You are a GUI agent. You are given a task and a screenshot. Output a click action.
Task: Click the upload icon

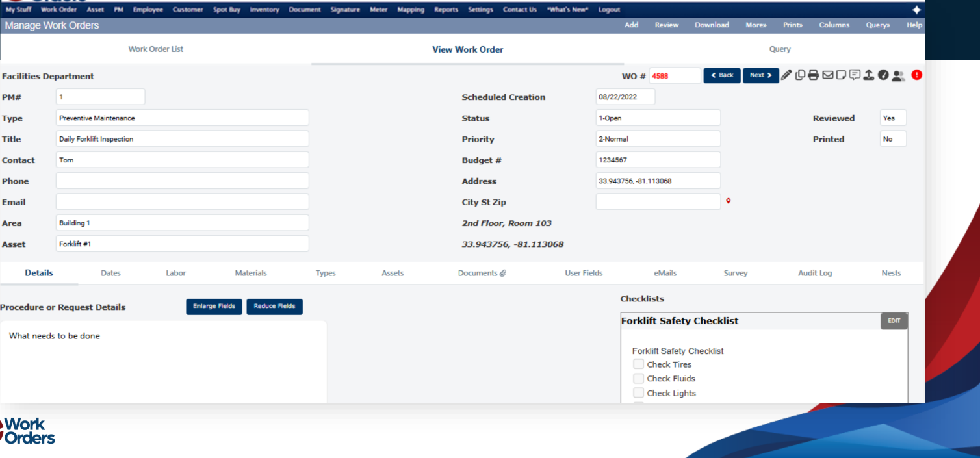(869, 75)
